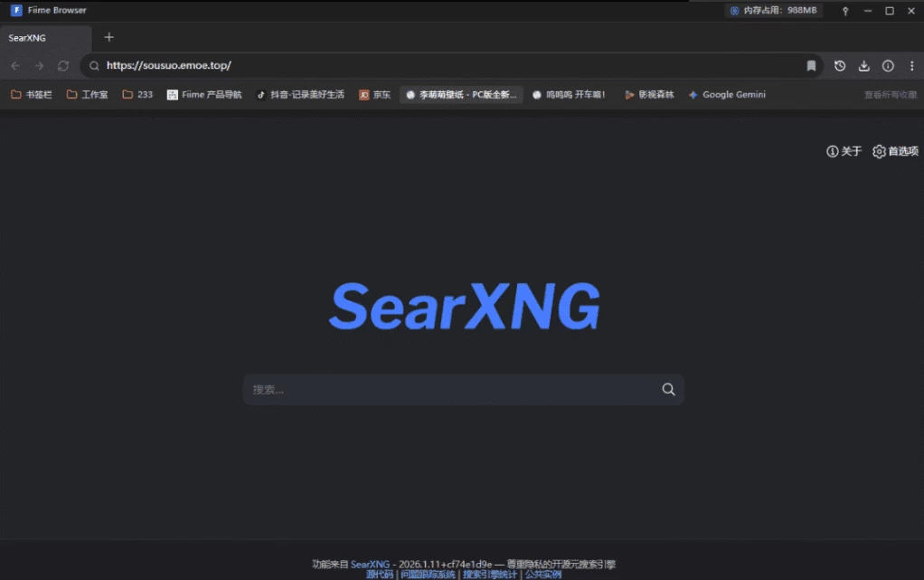Open browsing history via the clock icon
Screen dimensions: 924x580
tap(840, 66)
